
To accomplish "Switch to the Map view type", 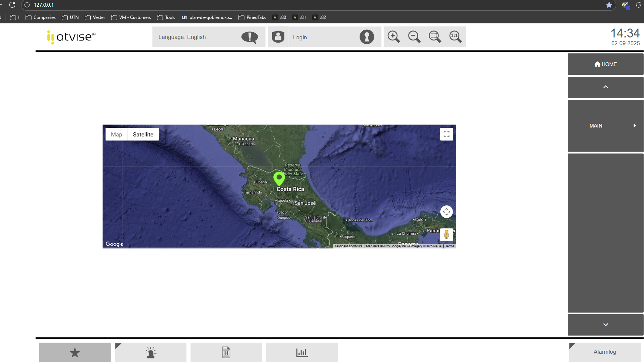I will point(117,135).
